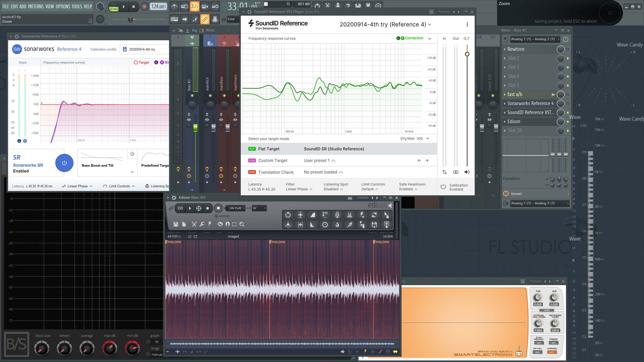Toggle the blue Sonarworks SR Enabled power button
Viewport: 644px width, 362px height.
[x=64, y=163]
